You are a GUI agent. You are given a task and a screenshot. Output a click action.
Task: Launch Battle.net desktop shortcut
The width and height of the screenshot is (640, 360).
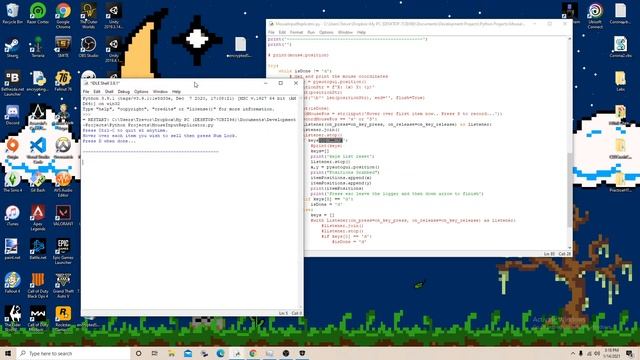point(38,249)
